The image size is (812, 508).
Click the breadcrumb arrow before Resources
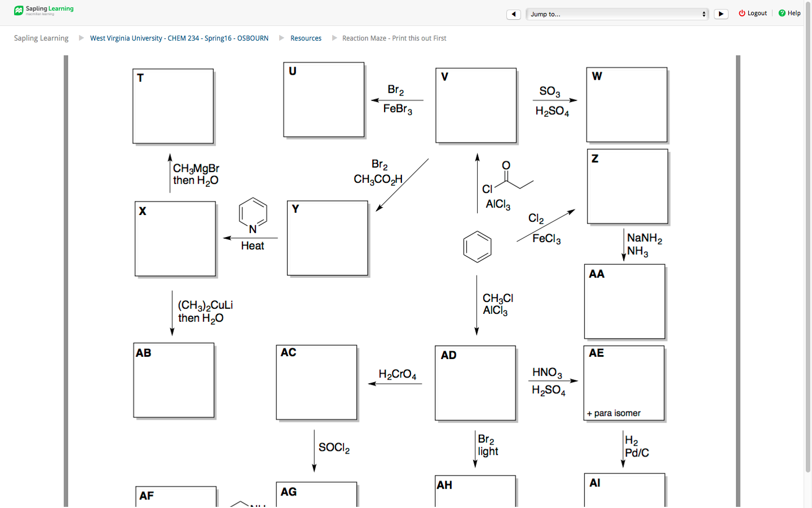coord(281,38)
